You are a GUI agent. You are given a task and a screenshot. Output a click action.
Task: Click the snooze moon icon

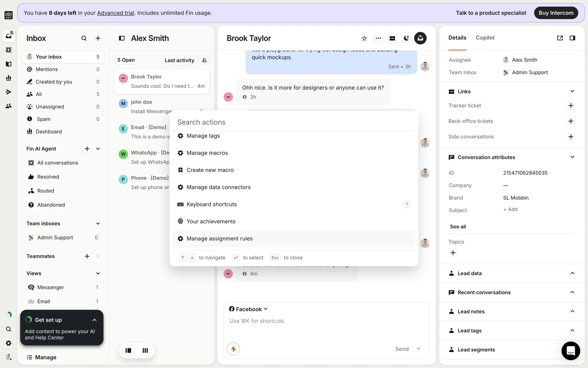click(x=406, y=38)
